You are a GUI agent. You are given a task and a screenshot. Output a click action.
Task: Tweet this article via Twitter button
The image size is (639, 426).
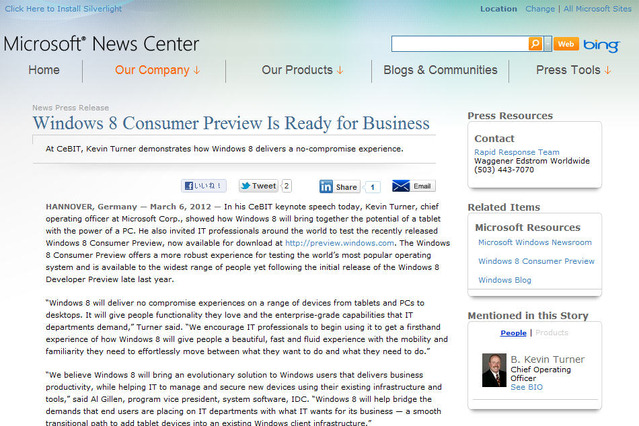(258, 186)
